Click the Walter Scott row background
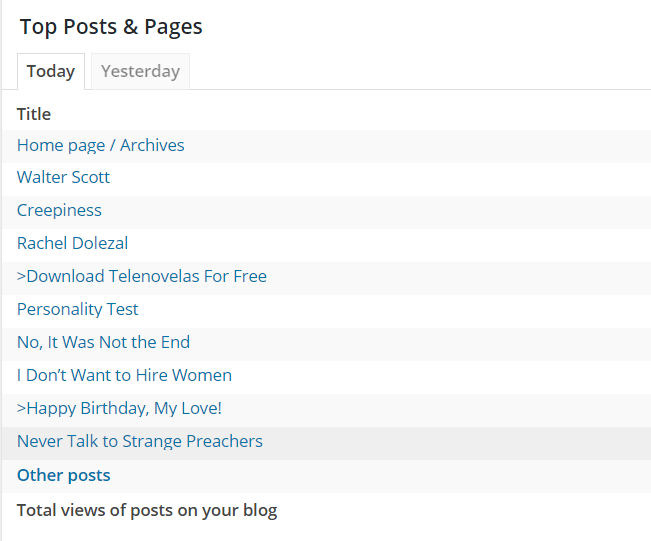The width and height of the screenshot is (651, 541). [400, 177]
